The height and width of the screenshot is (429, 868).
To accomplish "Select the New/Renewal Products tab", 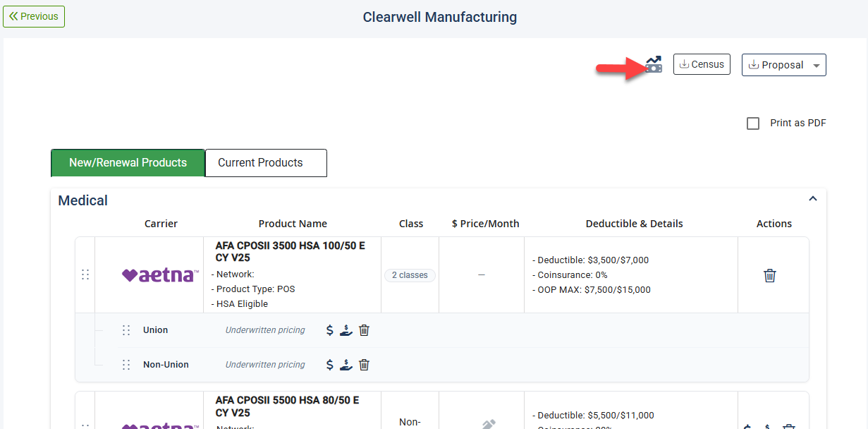I will point(128,163).
